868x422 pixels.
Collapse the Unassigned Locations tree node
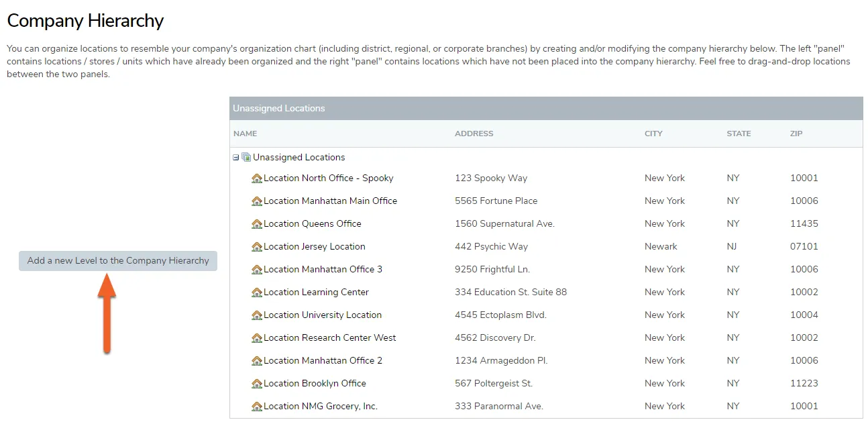(x=235, y=158)
